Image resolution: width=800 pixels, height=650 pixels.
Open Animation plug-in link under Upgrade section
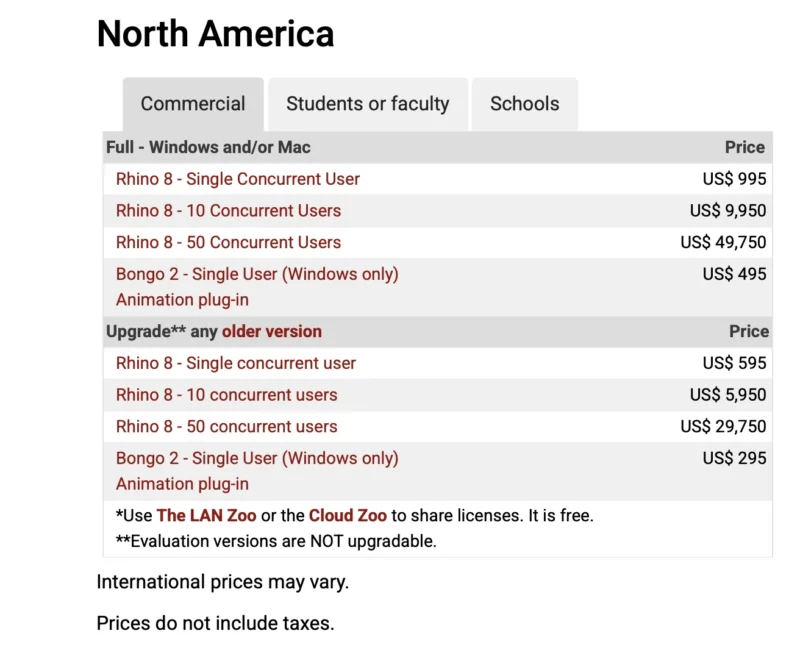tap(182, 483)
